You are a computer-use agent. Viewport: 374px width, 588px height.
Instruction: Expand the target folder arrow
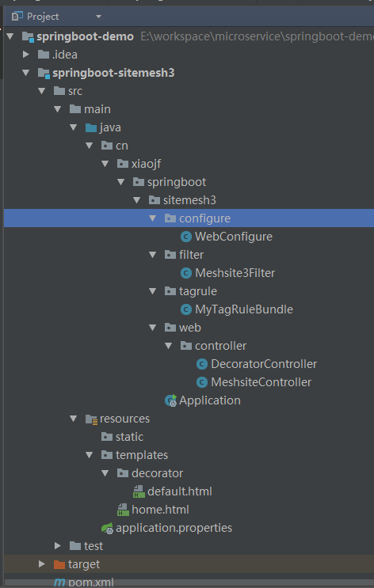point(42,564)
